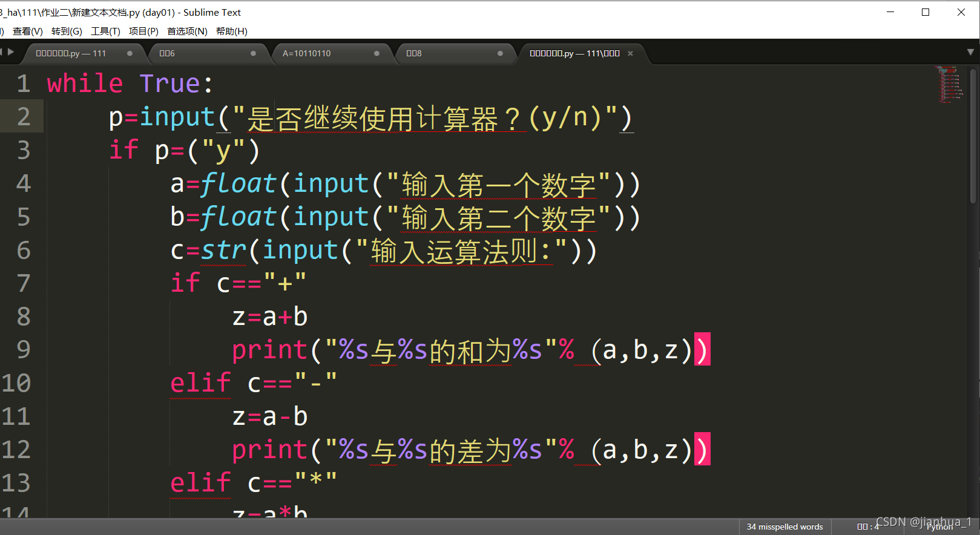
Task: Open the tab list dropdown arrow
Action: (x=970, y=53)
